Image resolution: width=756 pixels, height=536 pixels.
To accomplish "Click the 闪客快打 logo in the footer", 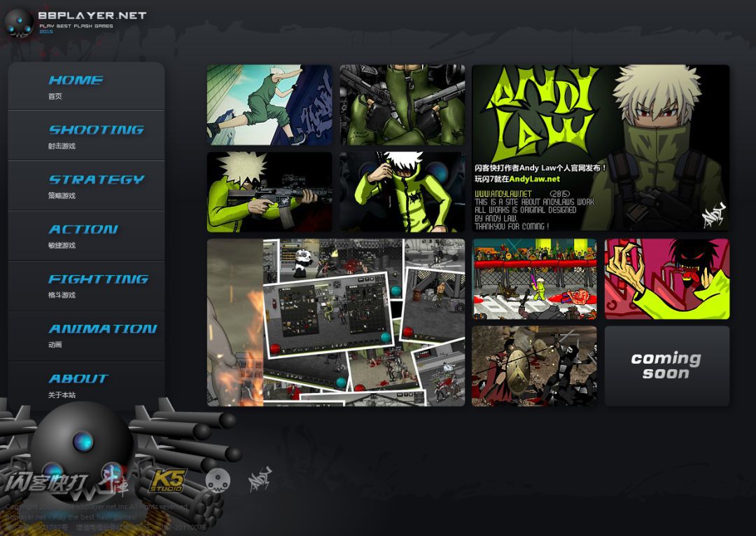I will pyautogui.click(x=47, y=483).
